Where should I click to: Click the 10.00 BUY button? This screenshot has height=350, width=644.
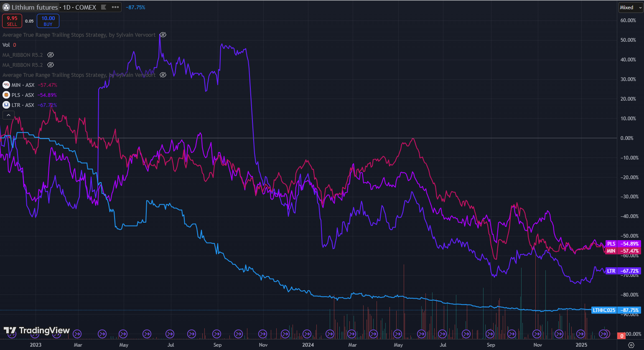point(48,21)
